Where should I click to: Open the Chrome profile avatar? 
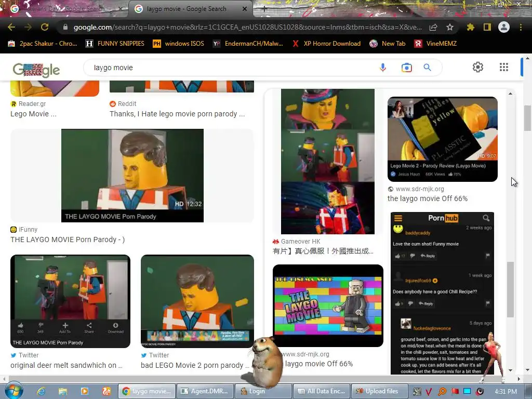pos(504,27)
